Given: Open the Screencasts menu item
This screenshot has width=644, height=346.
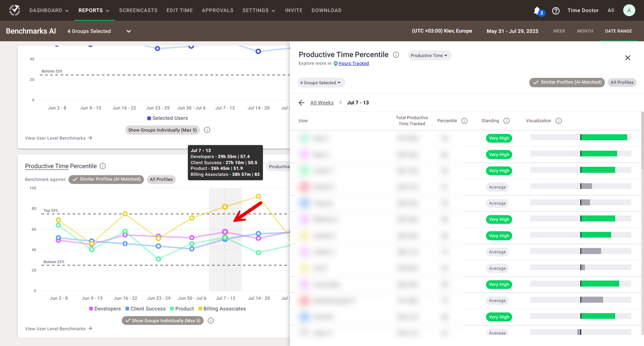Looking at the screenshot, I should pyautogui.click(x=138, y=10).
